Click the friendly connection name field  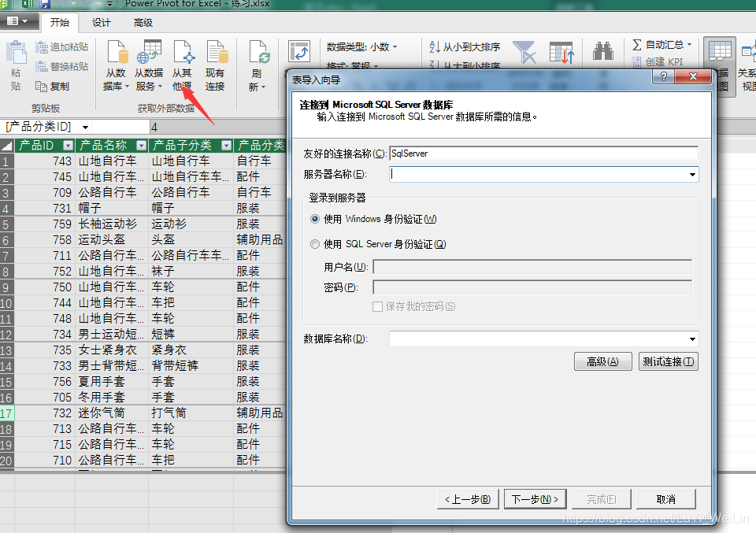tap(543, 154)
